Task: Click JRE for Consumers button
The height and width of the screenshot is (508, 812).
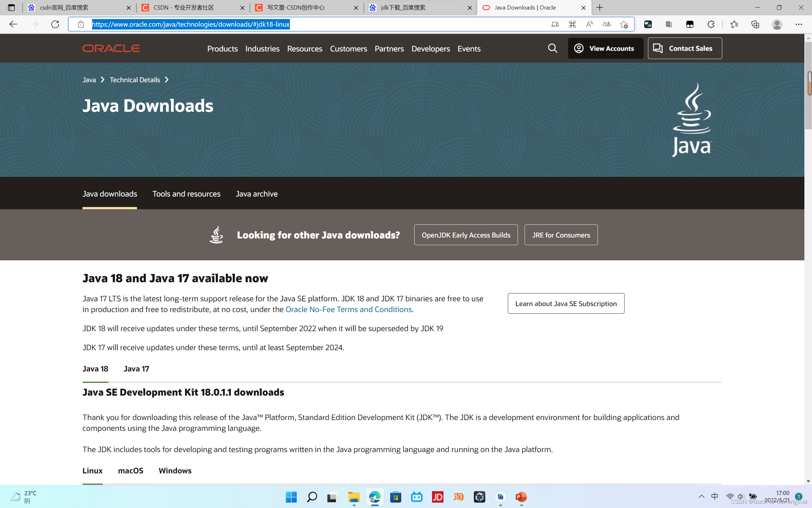Action: coord(561,235)
